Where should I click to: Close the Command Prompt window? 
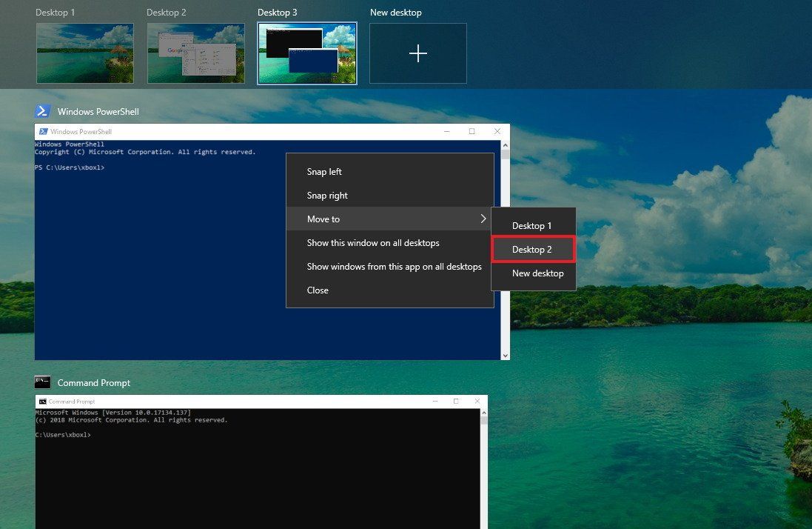(477, 402)
